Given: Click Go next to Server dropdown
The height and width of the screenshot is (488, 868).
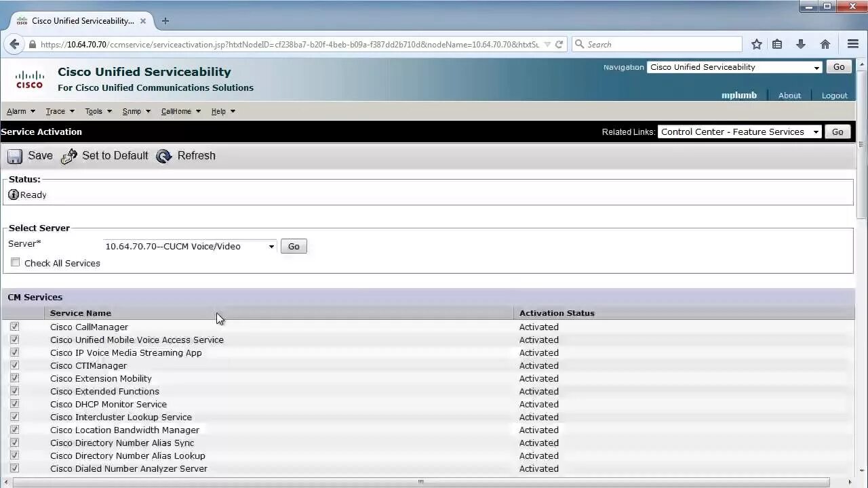Looking at the screenshot, I should (294, 246).
